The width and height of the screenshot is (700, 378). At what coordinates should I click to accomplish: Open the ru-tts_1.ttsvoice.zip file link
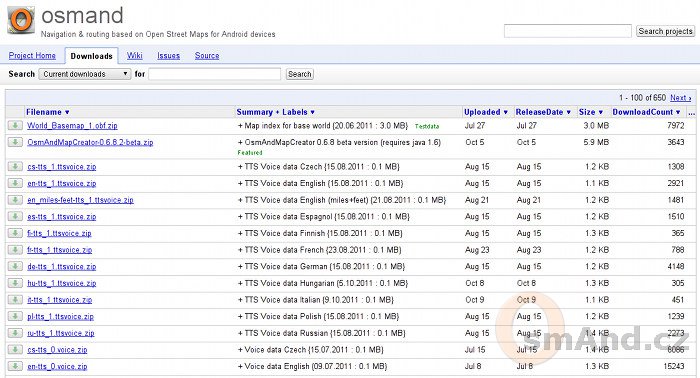[x=61, y=333]
